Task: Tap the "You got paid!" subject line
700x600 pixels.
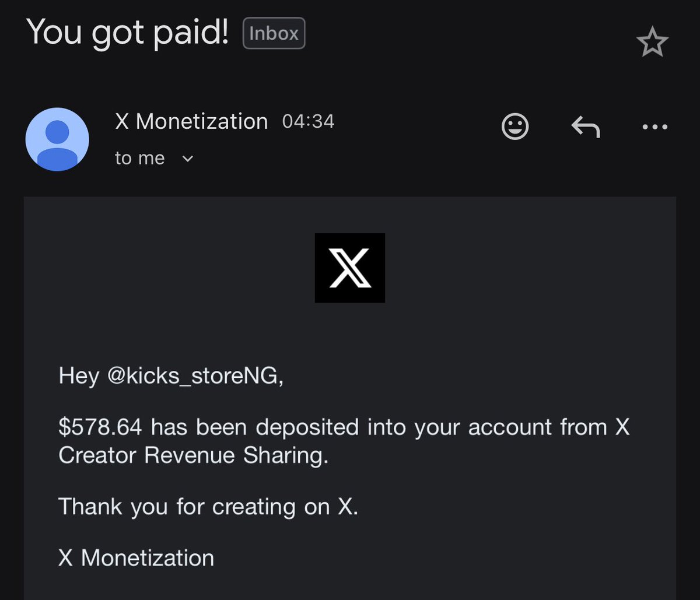Action: (x=128, y=31)
